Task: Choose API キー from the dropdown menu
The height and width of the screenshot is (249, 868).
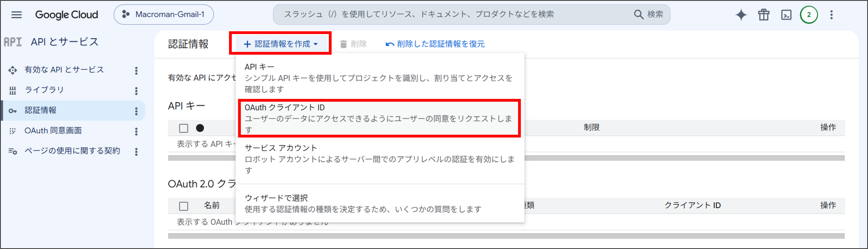Action: pyautogui.click(x=379, y=78)
